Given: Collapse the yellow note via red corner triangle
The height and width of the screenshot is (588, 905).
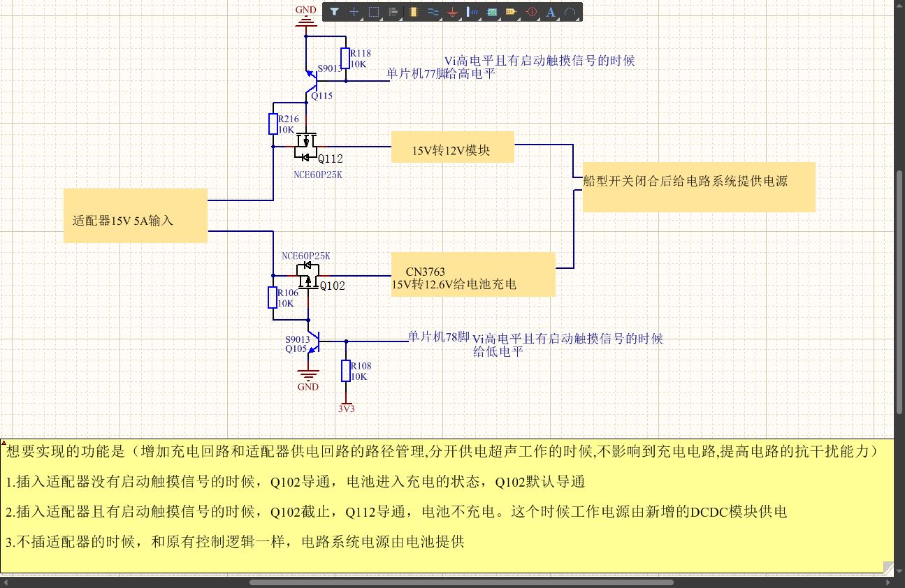Looking at the screenshot, I should [x=3, y=442].
